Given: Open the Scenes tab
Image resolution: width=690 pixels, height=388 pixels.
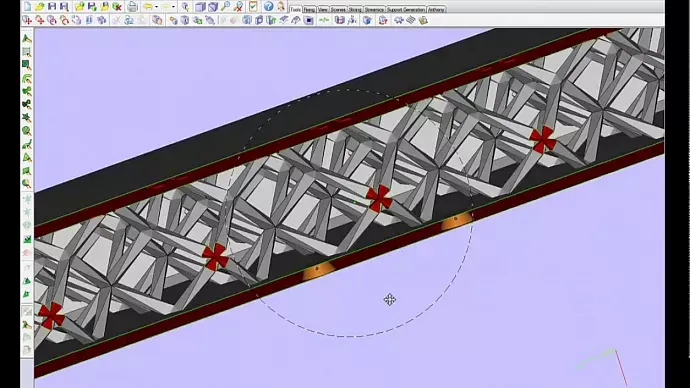Looking at the screenshot, I should (338, 9).
